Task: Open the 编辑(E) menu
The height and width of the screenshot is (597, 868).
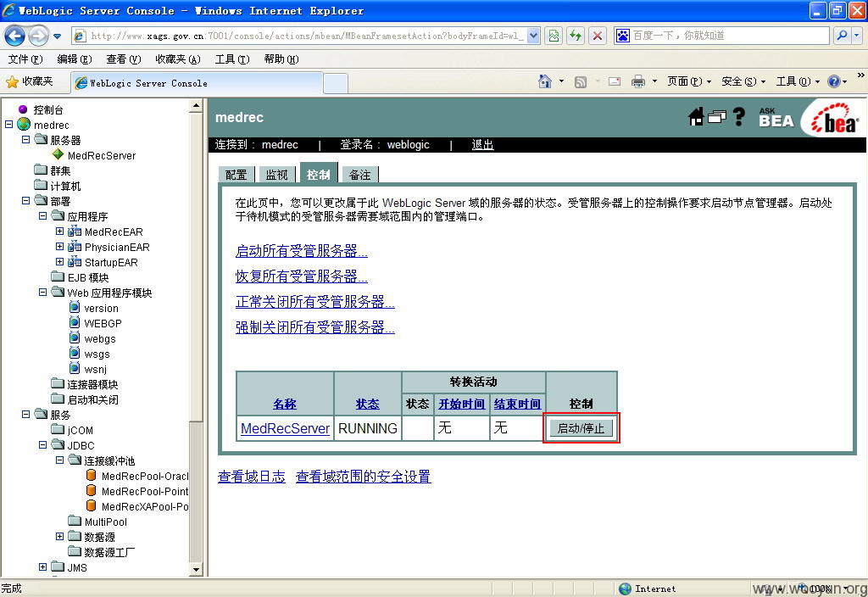Action: [75, 59]
